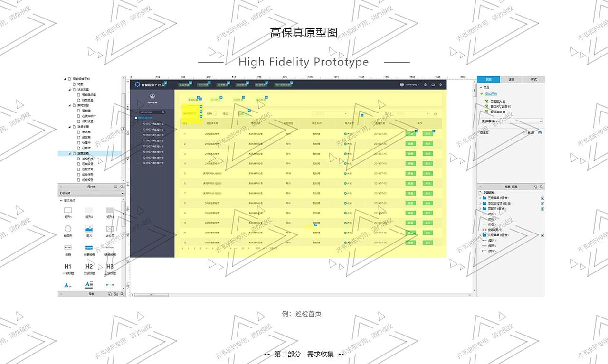
Task: Collapse the 状态采集 page folder
Action: point(69,89)
